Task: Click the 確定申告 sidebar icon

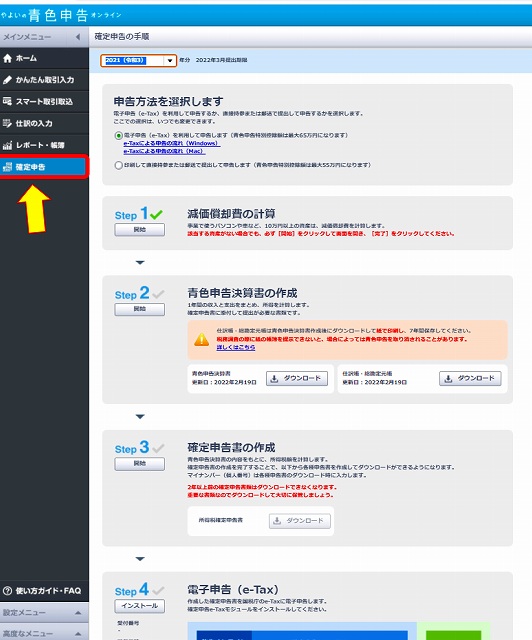Action: (7, 167)
